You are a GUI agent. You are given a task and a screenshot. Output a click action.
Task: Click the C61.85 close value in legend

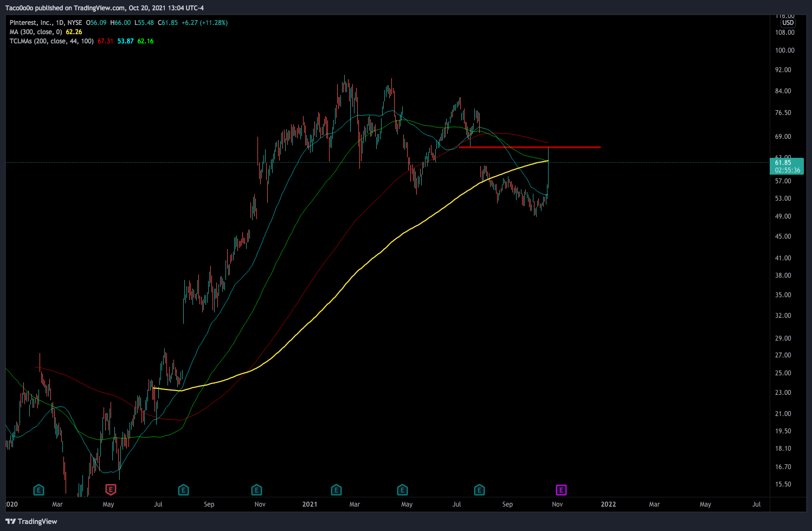(x=168, y=23)
